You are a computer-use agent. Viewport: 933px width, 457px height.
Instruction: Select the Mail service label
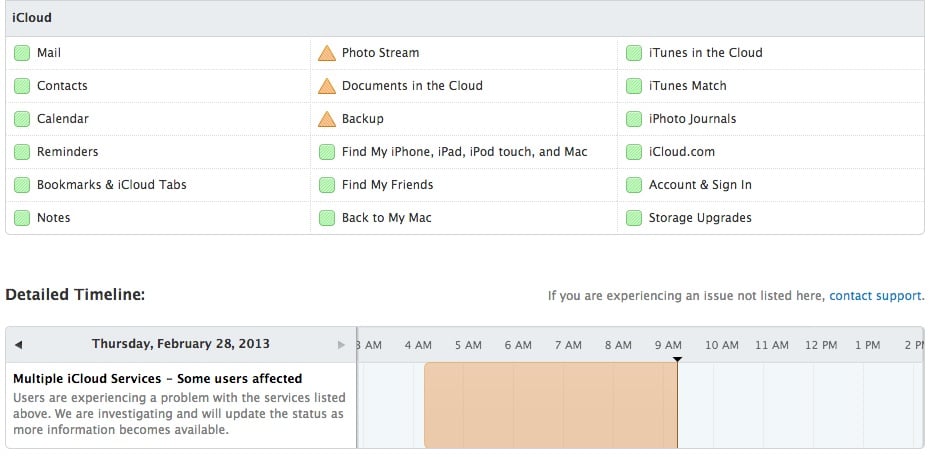pos(49,53)
